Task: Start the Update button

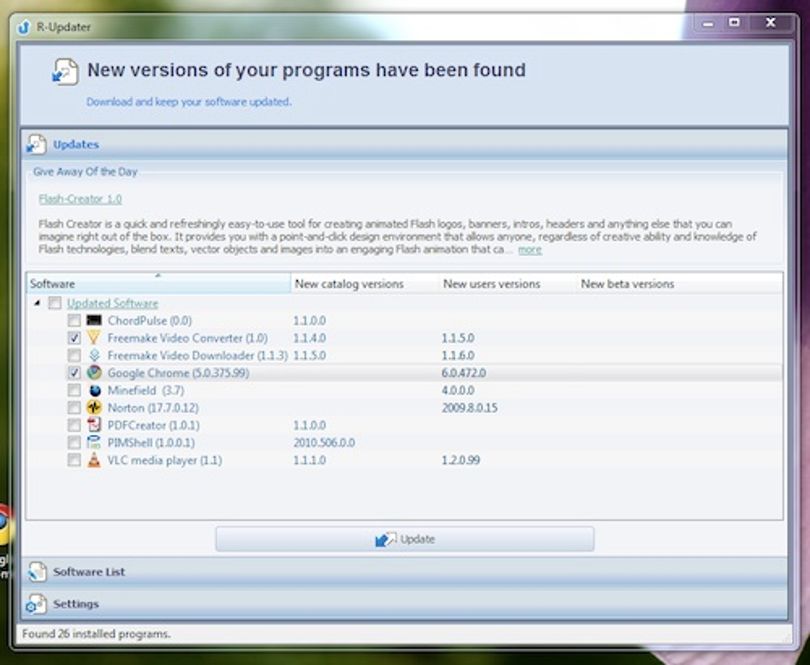Action: [x=404, y=539]
